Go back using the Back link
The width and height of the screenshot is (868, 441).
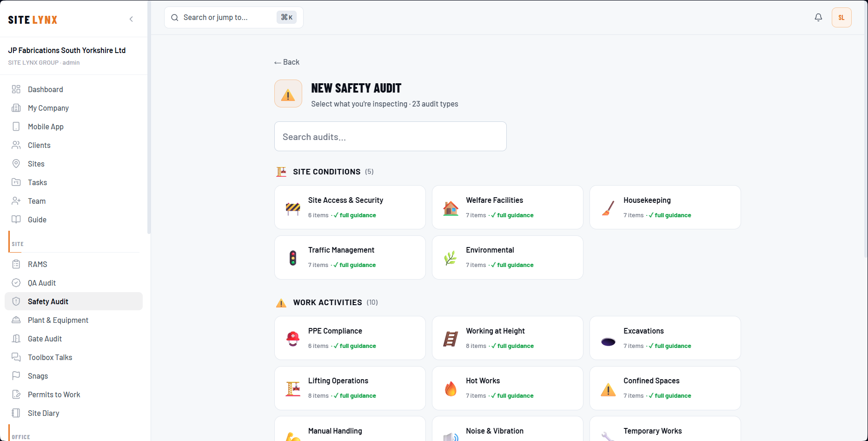[x=287, y=62]
